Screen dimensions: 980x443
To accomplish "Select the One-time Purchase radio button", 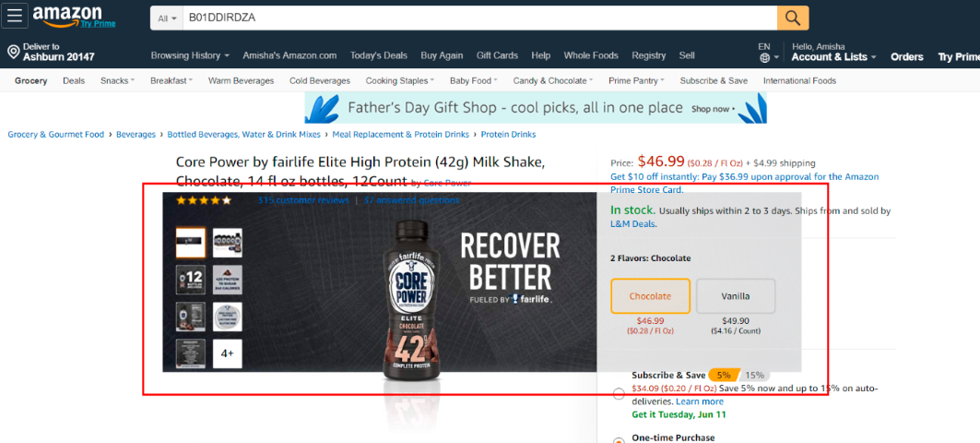I will [619, 440].
